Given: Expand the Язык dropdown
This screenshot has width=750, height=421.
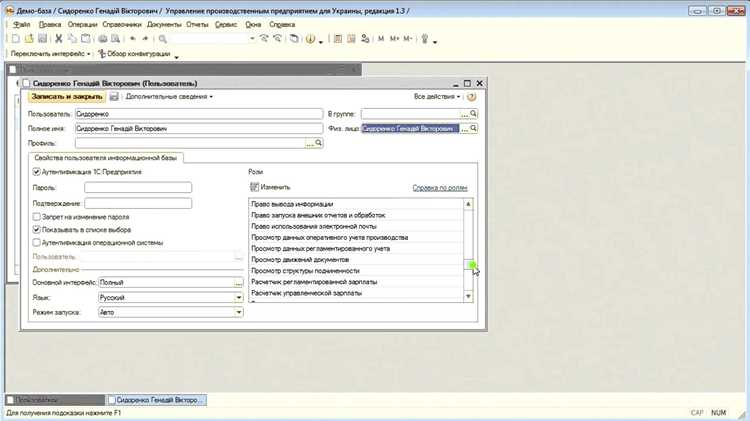Looking at the screenshot, I should 238,298.
